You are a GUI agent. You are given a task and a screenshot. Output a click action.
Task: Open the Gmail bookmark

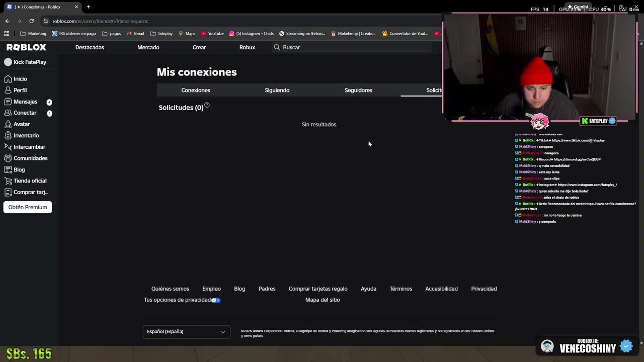[x=135, y=34]
